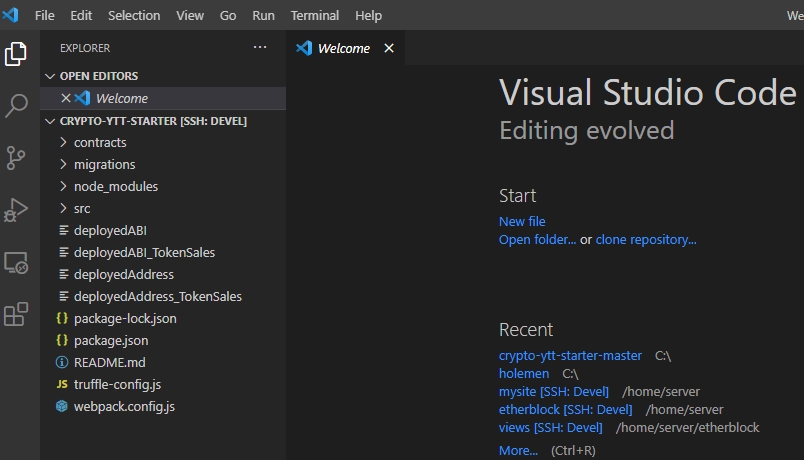This screenshot has height=460, width=804.
Task: Click the Open folder... link
Action: point(537,239)
